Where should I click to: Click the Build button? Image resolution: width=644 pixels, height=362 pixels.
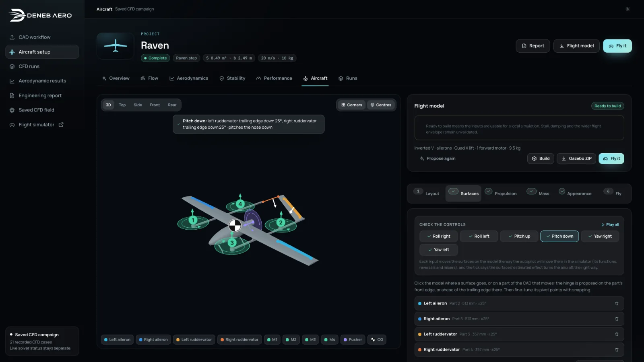pos(541,158)
